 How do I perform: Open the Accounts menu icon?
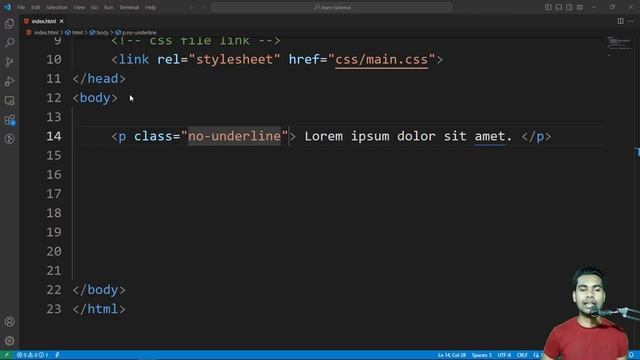click(x=9, y=322)
